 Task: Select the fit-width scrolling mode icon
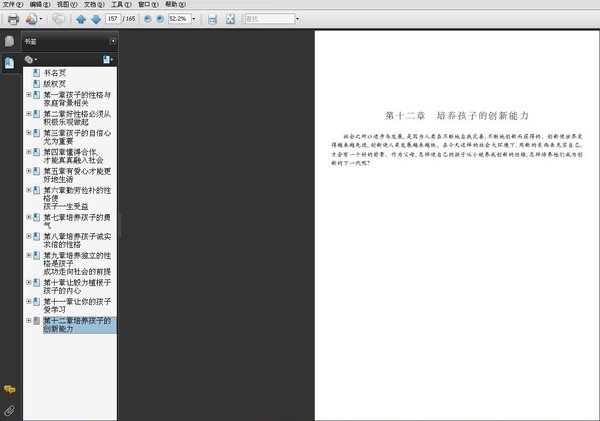(x=212, y=19)
